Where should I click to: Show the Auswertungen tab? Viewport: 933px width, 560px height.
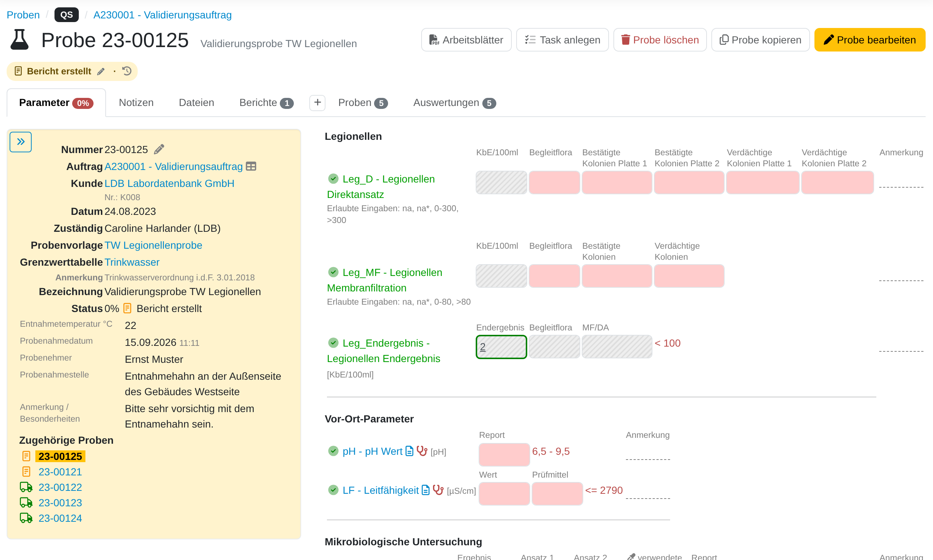click(455, 103)
